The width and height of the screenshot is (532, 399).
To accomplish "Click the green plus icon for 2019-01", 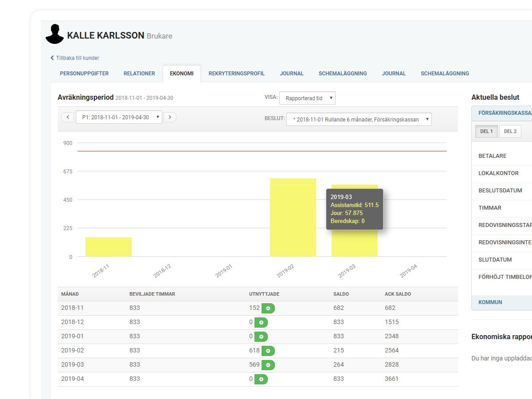I will pos(261,336).
